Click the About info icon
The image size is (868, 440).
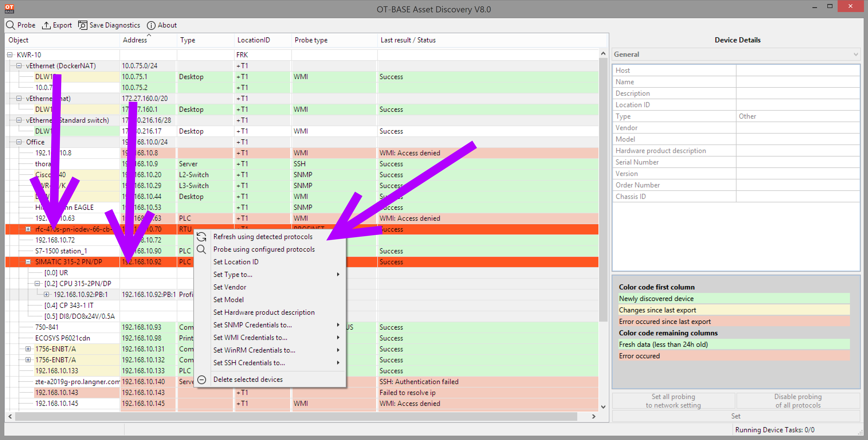(x=151, y=25)
